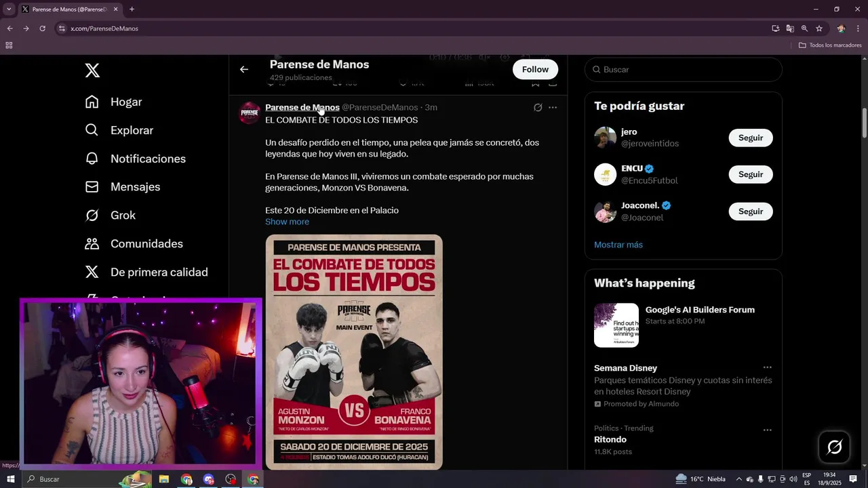868x488 pixels.
Task: Click the browser back arrow
Action: pos(9,28)
